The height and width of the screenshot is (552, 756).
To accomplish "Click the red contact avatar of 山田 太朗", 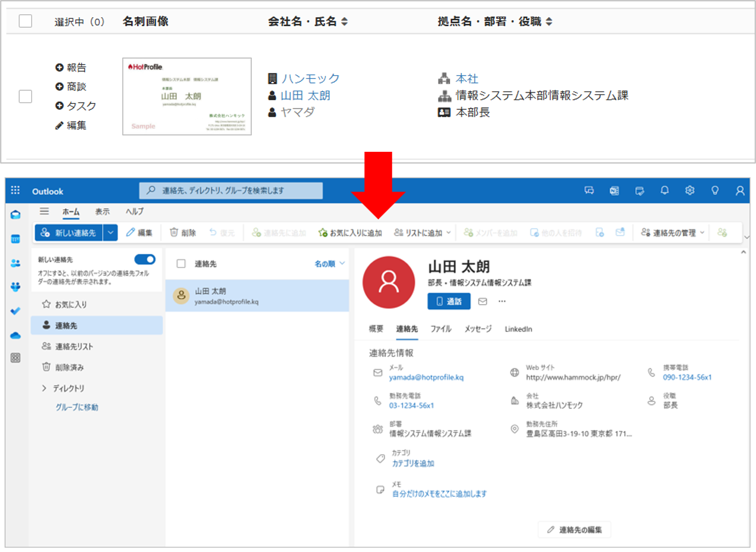I will click(389, 283).
